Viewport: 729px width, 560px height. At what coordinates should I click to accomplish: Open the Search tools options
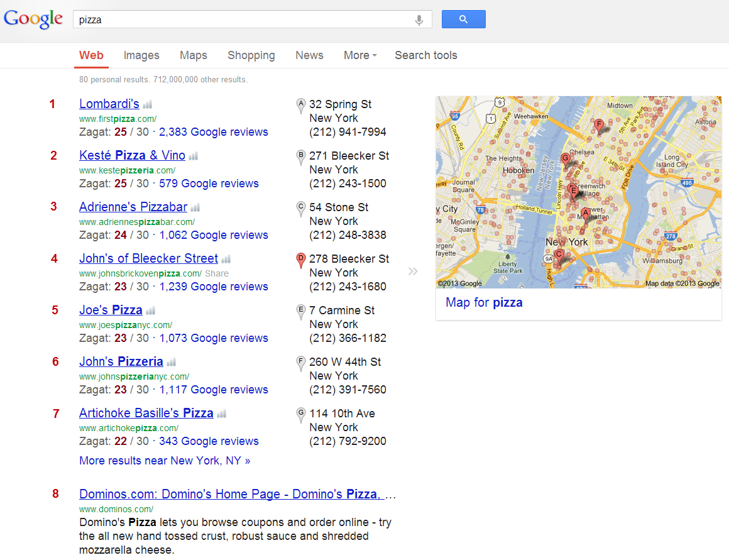click(x=425, y=55)
